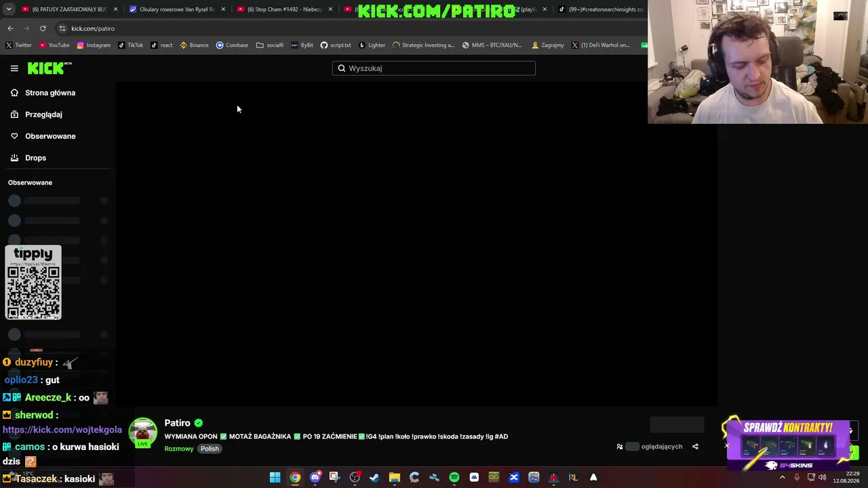The height and width of the screenshot is (488, 868).
Task: Click the Polish language tag
Action: (210, 449)
